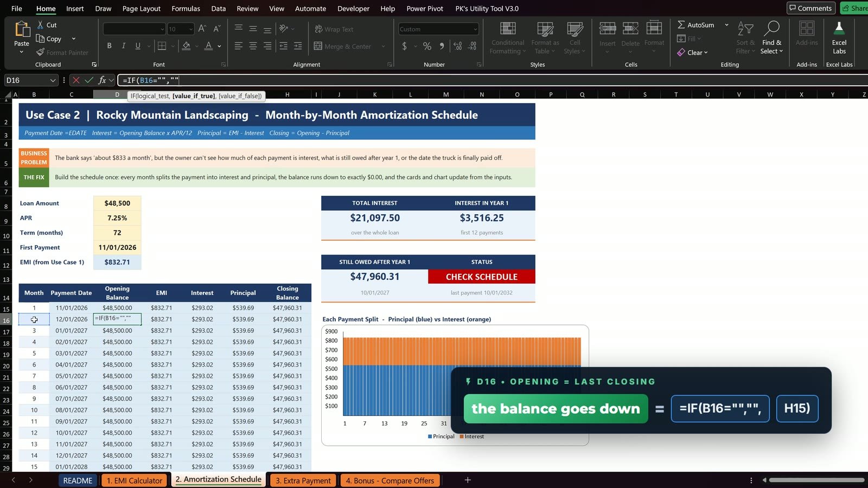Select the Loan Amount $48,500 cell
Viewport: 868px width, 488px height.
[117, 203]
